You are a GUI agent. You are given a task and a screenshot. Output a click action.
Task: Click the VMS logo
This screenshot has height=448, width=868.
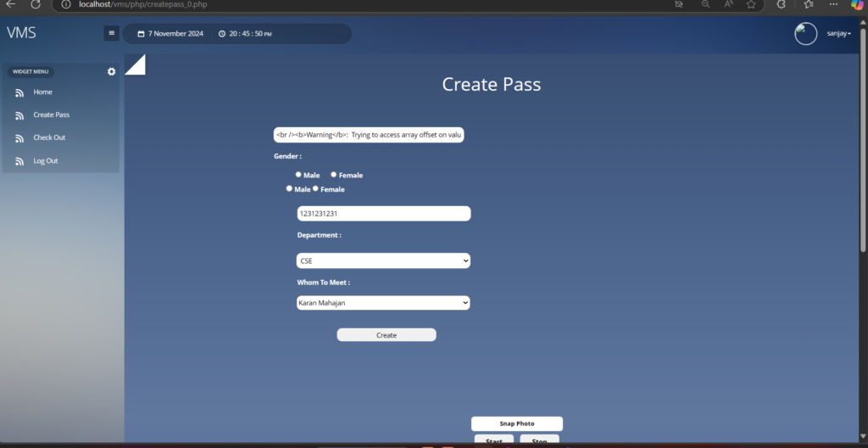pos(21,33)
